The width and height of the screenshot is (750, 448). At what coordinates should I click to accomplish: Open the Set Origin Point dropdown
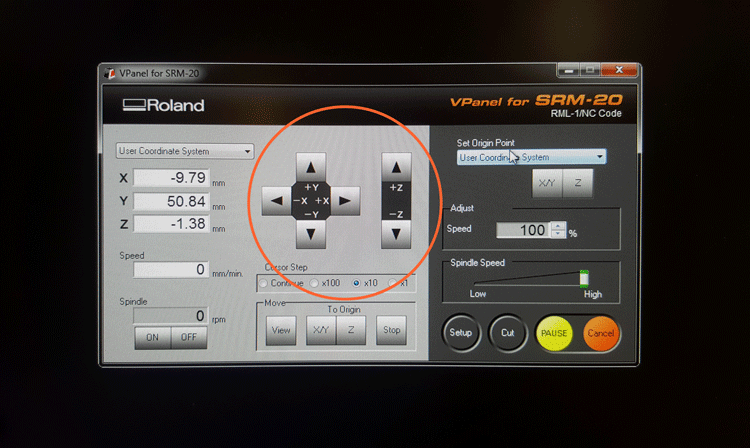(531, 157)
